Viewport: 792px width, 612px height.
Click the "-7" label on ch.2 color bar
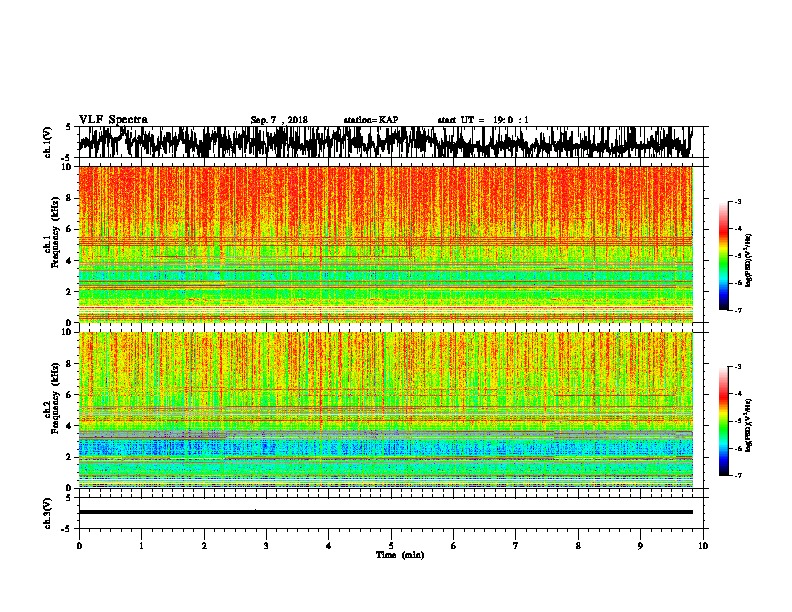pyautogui.click(x=737, y=476)
